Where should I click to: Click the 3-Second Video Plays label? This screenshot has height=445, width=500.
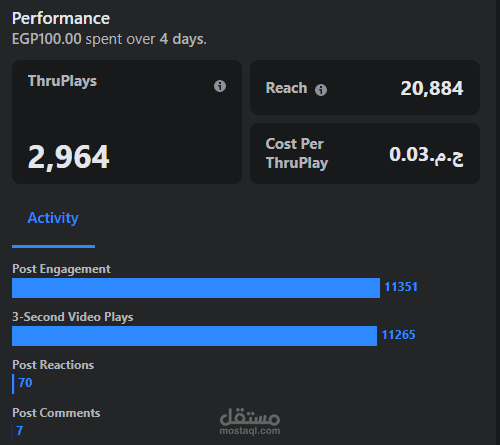(x=73, y=317)
